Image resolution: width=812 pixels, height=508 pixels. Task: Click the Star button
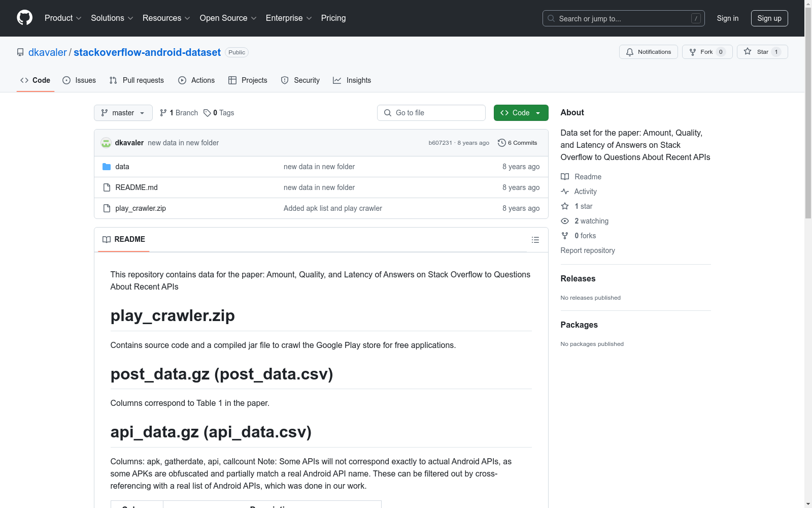point(762,52)
